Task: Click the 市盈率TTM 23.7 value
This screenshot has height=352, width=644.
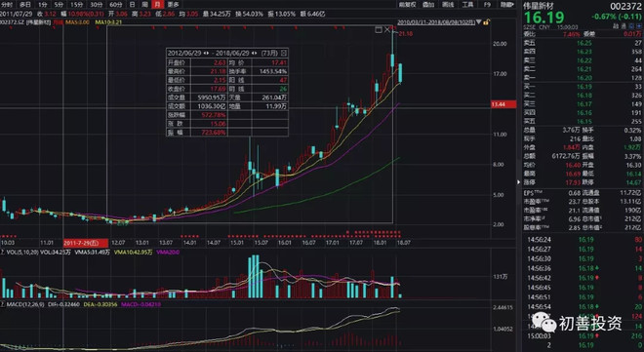Action: pyautogui.click(x=574, y=202)
